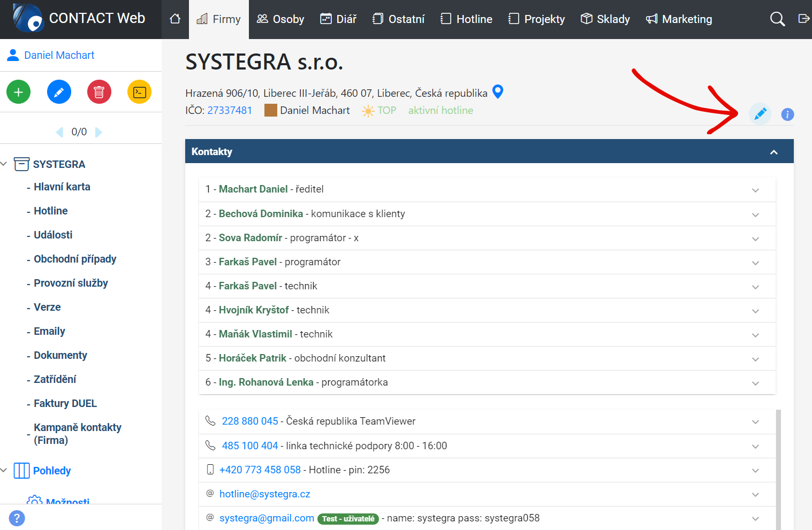This screenshot has width=812, height=530.
Task: Click the IČO number 27337481 link
Action: [x=230, y=110]
